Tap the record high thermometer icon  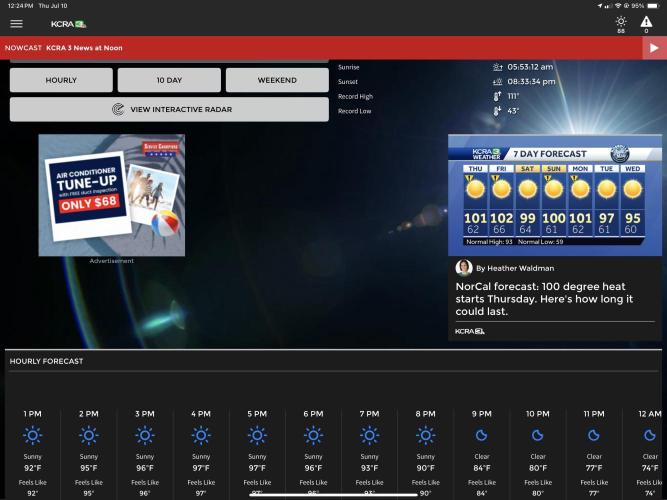click(x=497, y=96)
